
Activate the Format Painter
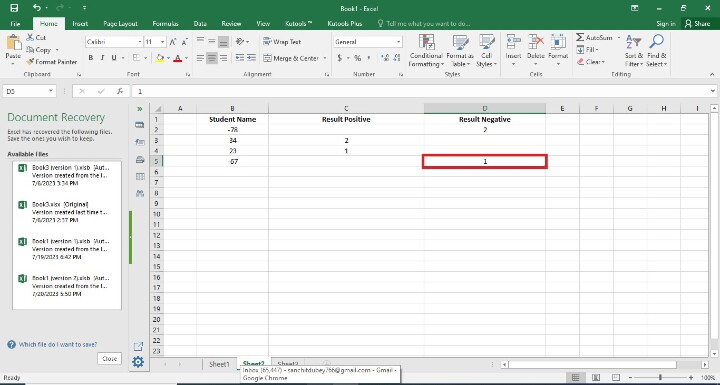click(x=51, y=62)
